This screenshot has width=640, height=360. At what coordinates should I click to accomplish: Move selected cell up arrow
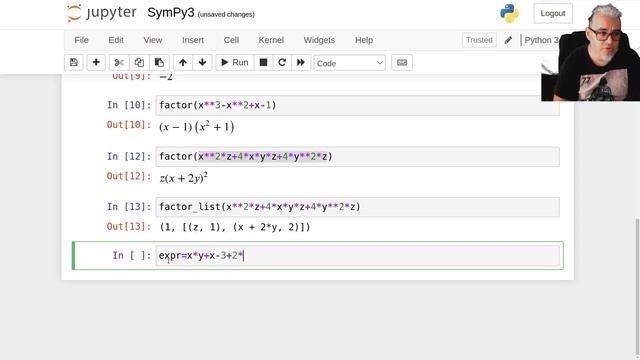click(183, 62)
